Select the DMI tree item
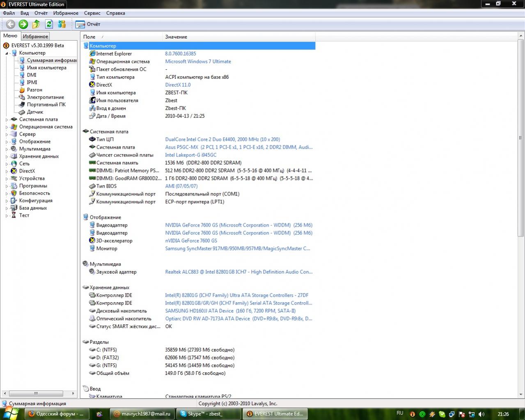The image size is (525, 420). point(32,75)
